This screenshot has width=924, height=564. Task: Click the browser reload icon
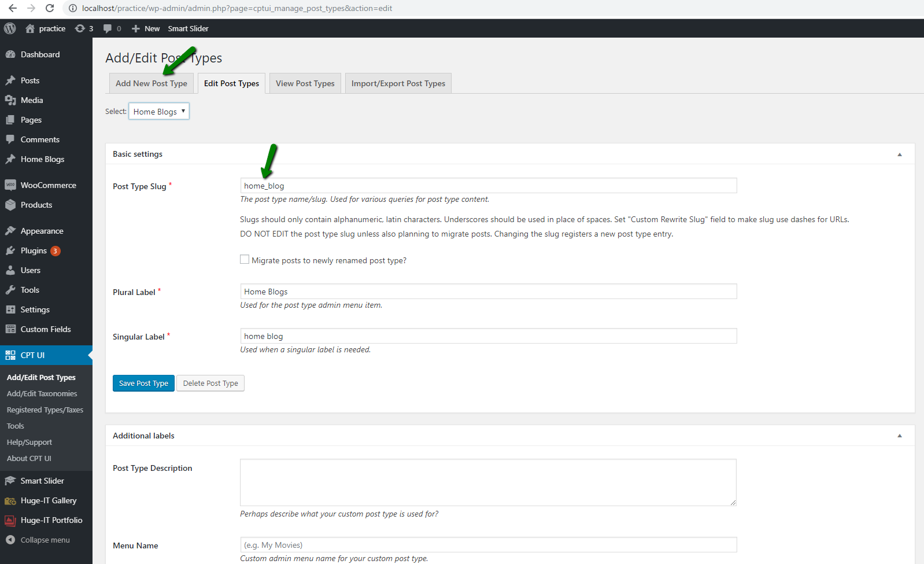(x=50, y=8)
